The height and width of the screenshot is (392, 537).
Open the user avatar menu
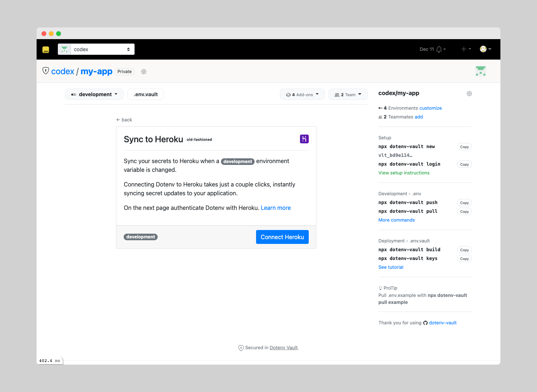[x=485, y=49]
